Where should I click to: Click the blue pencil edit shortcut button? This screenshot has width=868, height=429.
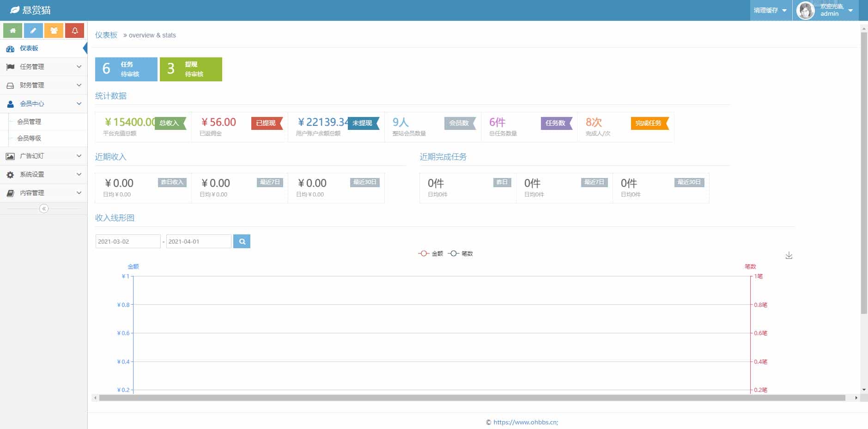click(x=33, y=31)
